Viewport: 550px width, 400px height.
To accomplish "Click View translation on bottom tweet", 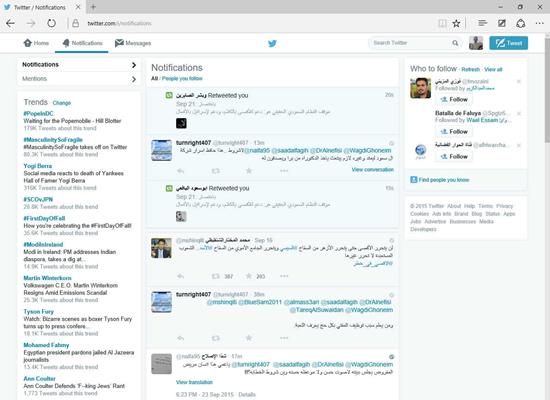I will click(x=194, y=382).
